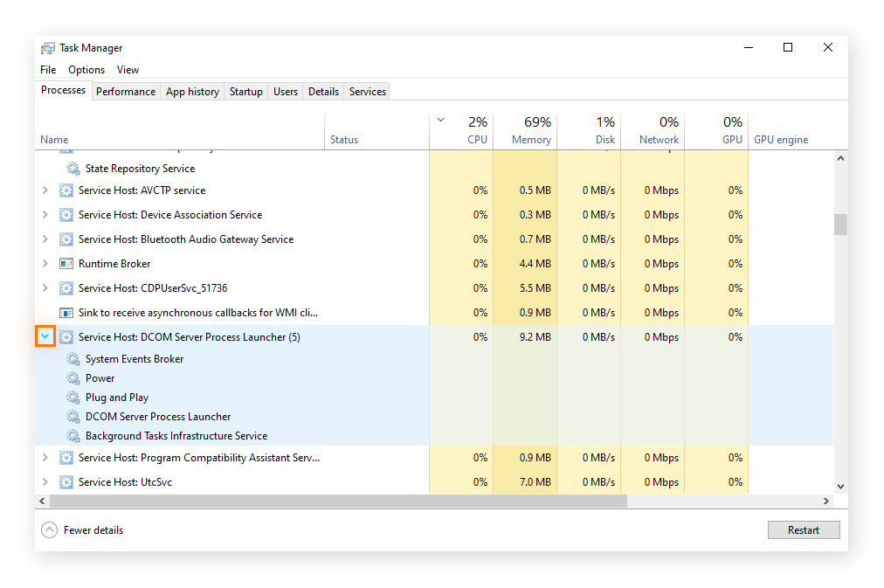Click the Task Manager title bar icon
This screenshot has width=884, height=588.
48,48
